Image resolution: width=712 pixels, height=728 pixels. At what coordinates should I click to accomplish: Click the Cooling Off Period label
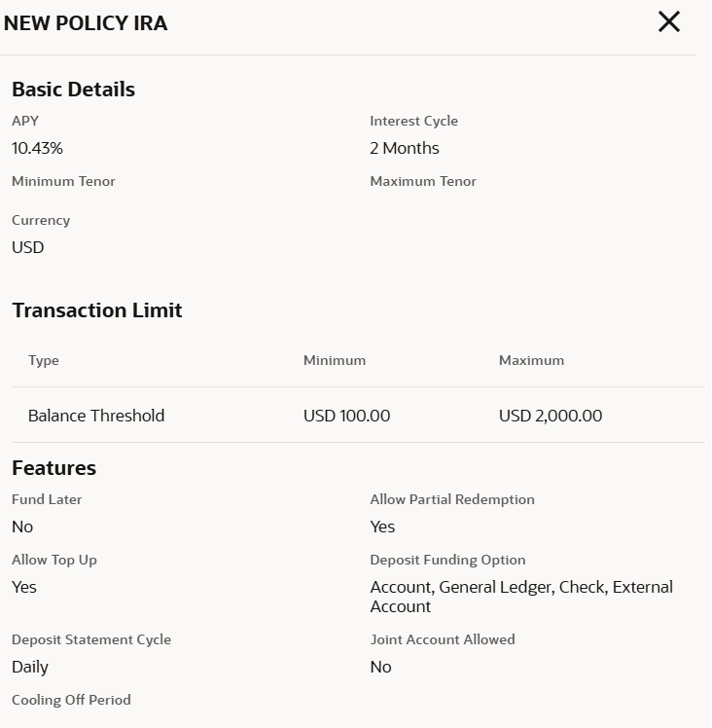tap(71, 700)
